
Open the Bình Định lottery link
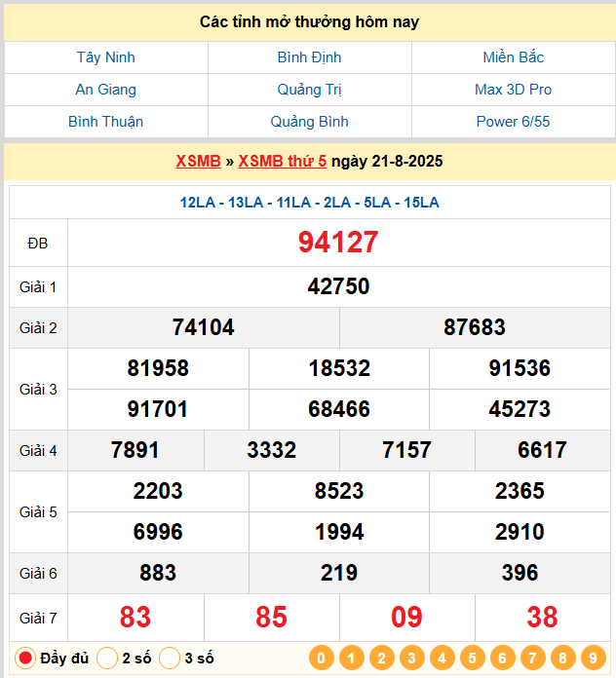coord(309,57)
